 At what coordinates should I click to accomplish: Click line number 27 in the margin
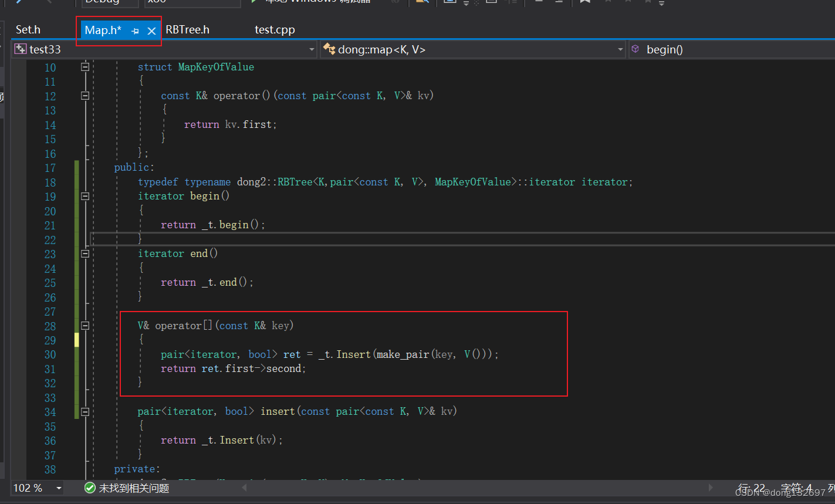point(50,312)
